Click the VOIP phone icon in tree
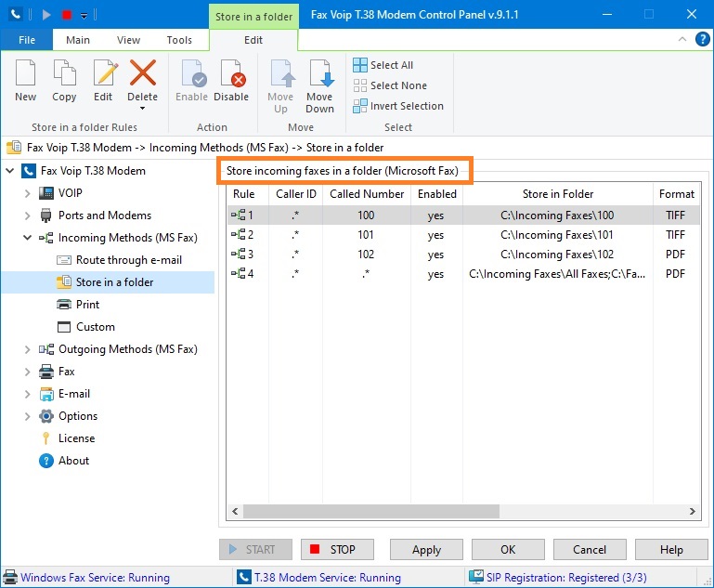 [46, 193]
